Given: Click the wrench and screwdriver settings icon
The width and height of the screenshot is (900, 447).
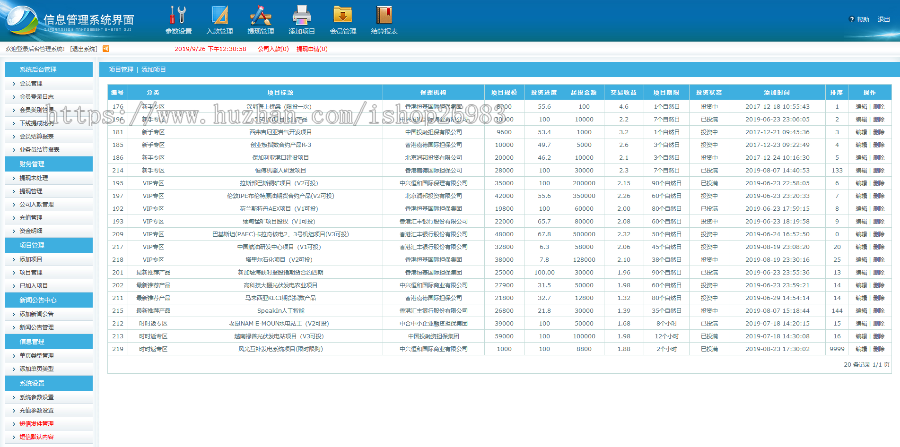Looking at the screenshot, I should [178, 15].
